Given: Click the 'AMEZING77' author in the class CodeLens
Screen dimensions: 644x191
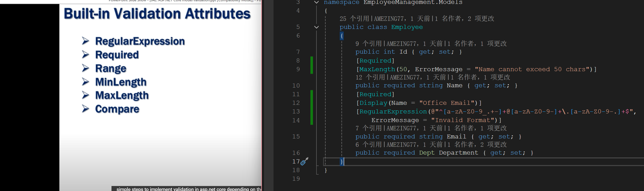Looking at the screenshot, I should 389,19.
